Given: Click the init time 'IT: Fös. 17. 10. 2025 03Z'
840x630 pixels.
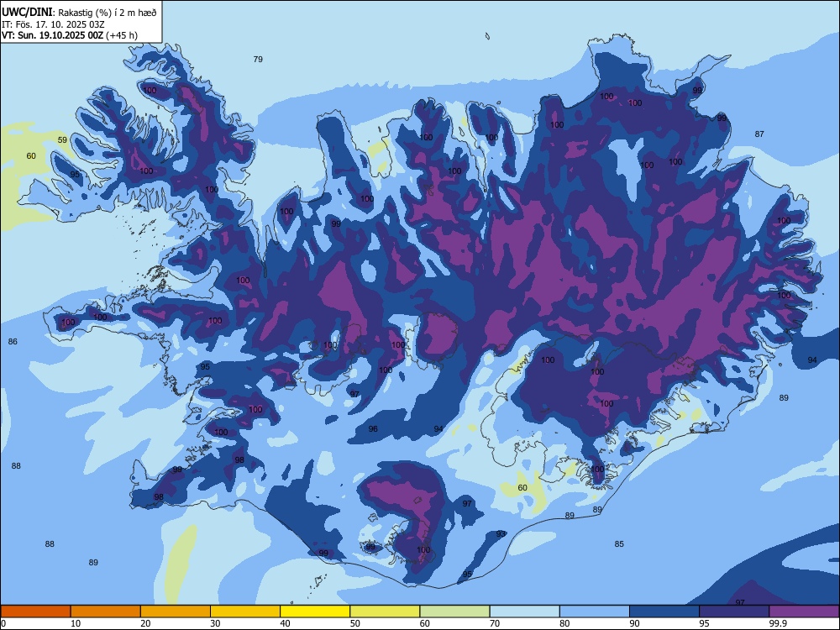Looking at the screenshot, I should (x=53, y=24).
